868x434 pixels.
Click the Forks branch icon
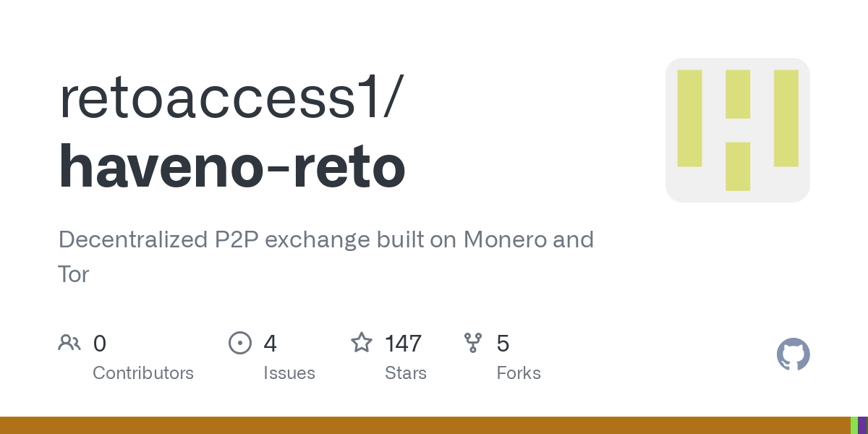473,342
